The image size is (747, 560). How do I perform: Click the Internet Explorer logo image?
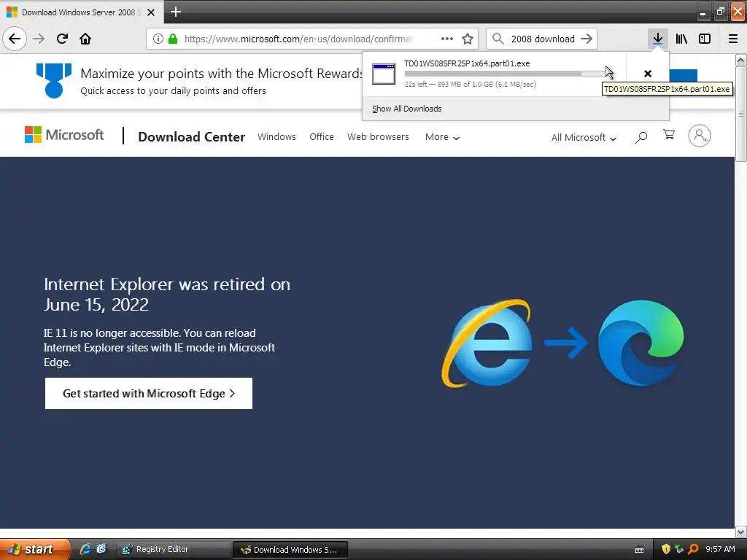coord(487,343)
